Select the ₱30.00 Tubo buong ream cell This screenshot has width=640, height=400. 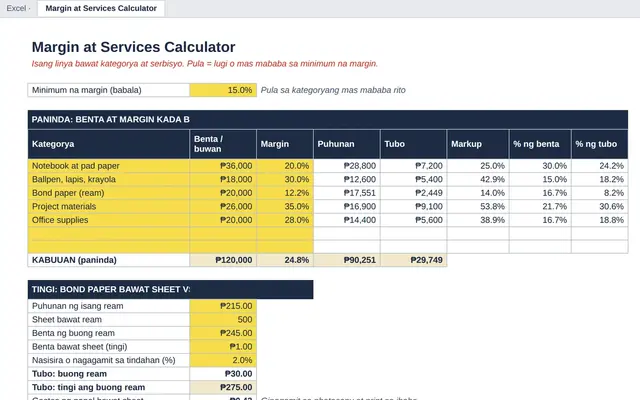pos(223,373)
